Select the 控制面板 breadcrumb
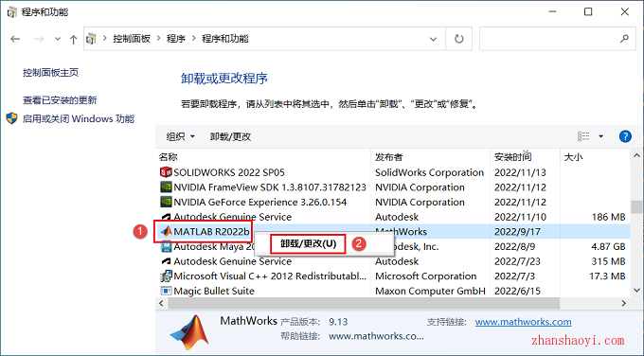This screenshot has height=356, width=644. pos(132,39)
